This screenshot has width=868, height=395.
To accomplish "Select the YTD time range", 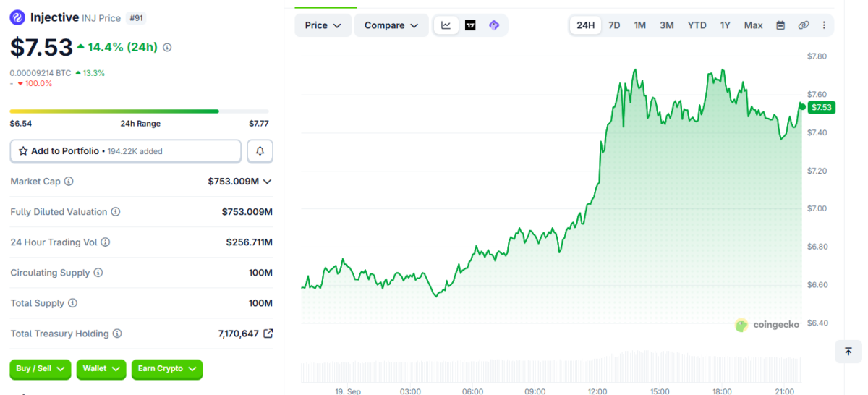I will tap(697, 25).
